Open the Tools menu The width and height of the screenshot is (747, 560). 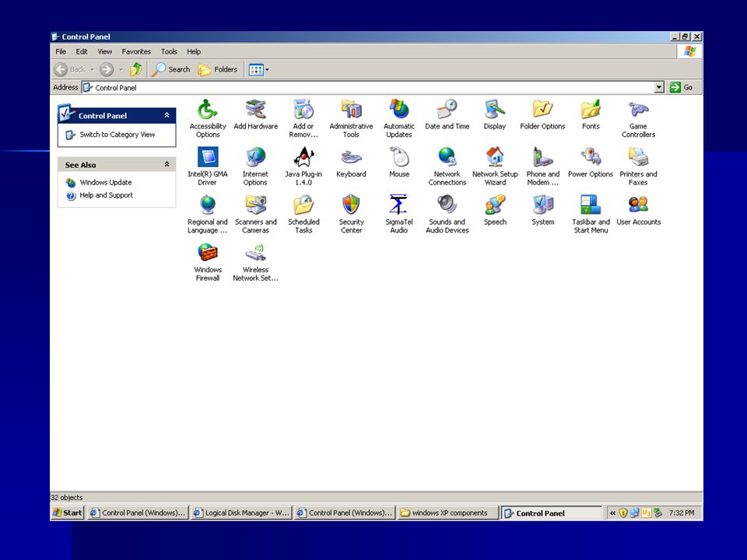pyautogui.click(x=169, y=51)
